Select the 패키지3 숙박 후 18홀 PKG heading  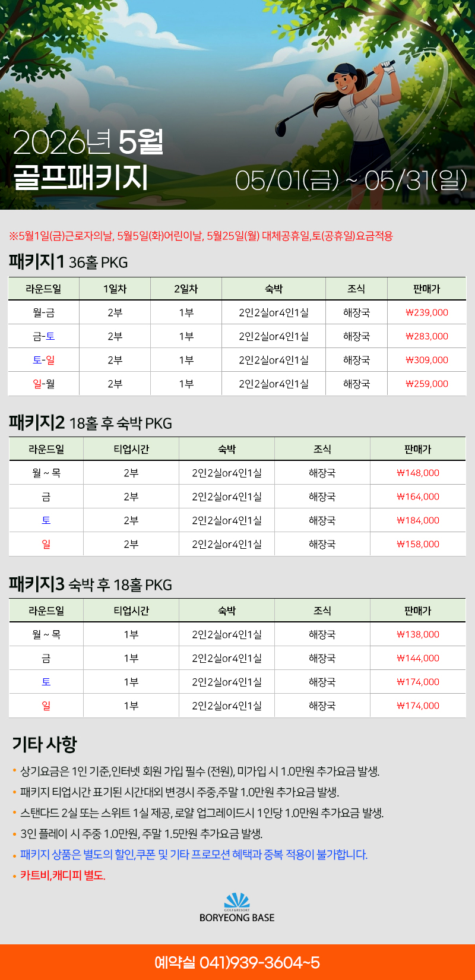90,584
